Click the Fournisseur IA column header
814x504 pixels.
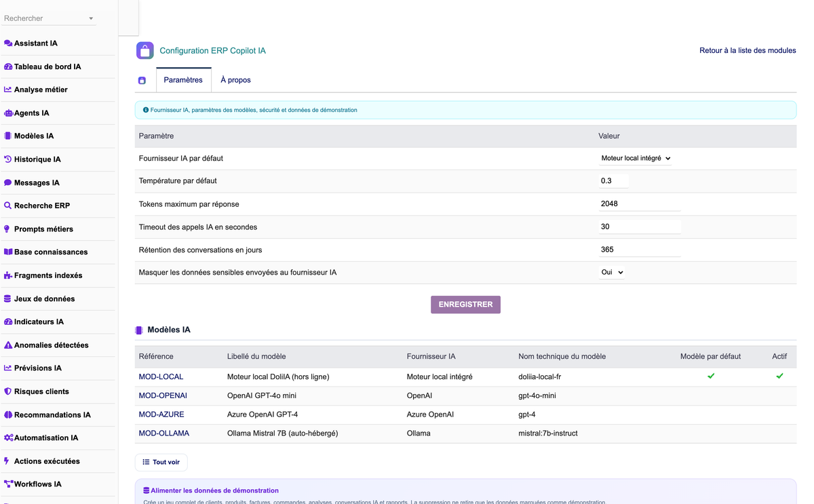pos(431,357)
